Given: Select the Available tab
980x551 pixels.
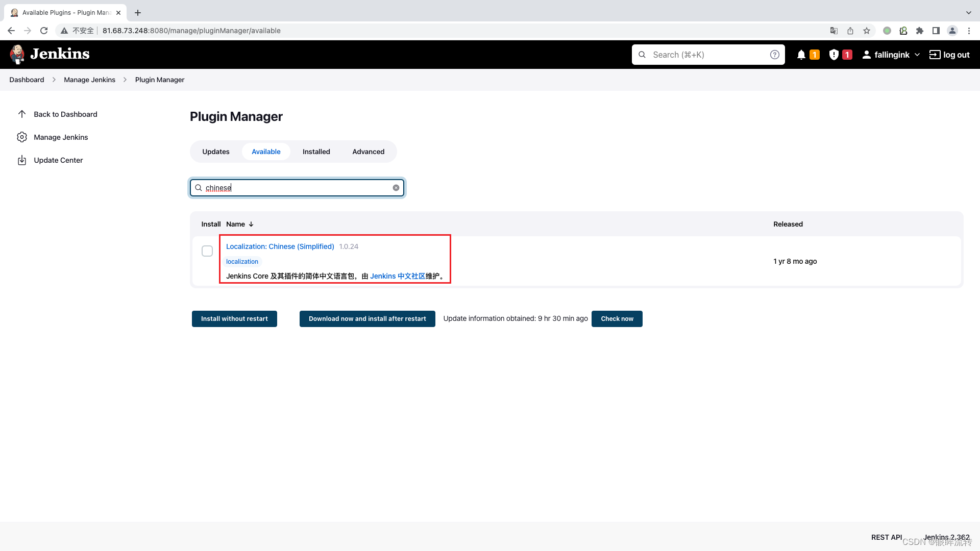Looking at the screenshot, I should 266,152.
